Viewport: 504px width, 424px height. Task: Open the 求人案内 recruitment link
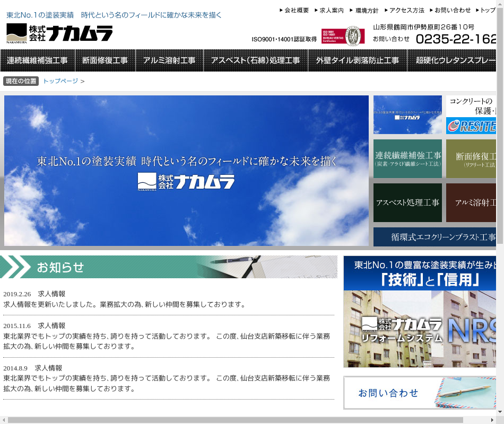331,10
